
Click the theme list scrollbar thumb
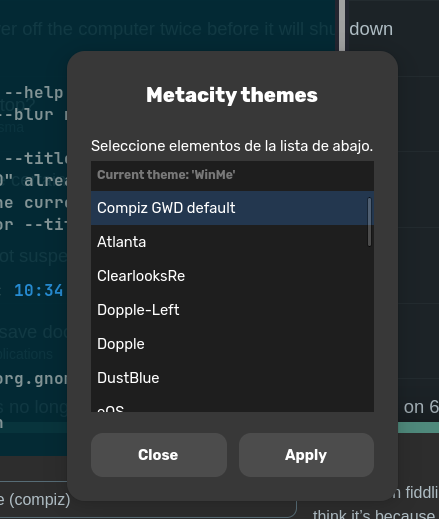(x=369, y=222)
